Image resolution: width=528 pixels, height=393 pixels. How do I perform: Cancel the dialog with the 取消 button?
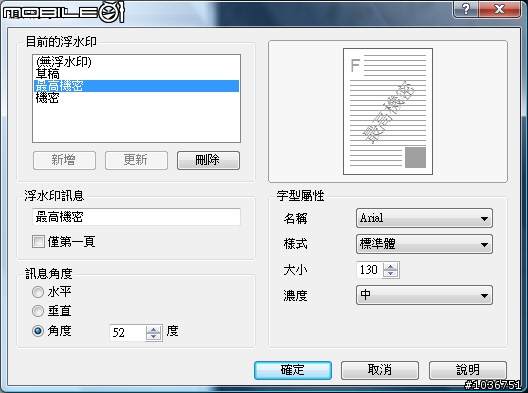(x=380, y=370)
